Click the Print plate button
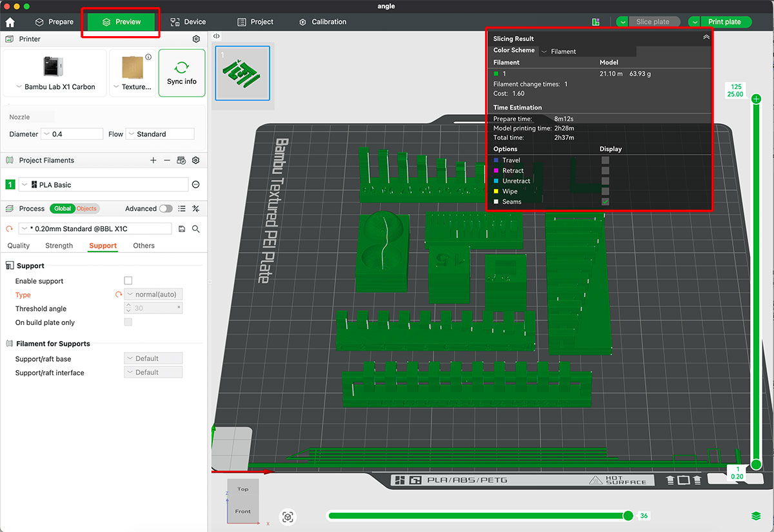 coord(726,22)
